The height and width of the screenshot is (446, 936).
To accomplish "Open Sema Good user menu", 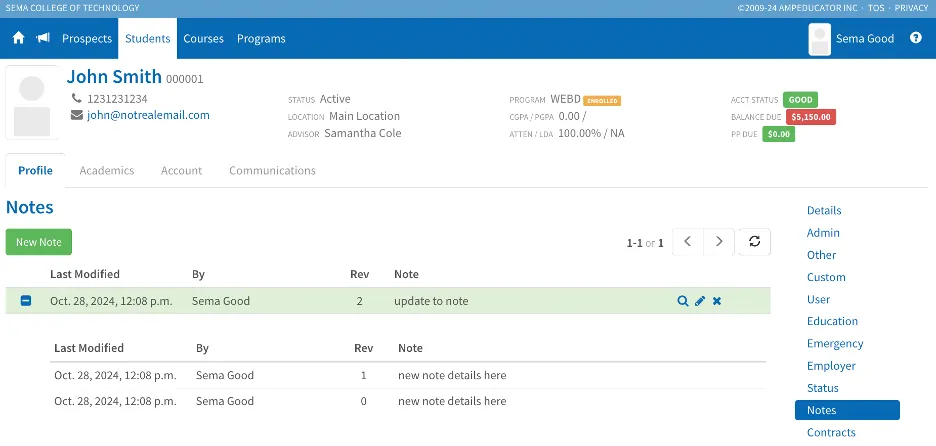I will pyautogui.click(x=864, y=38).
